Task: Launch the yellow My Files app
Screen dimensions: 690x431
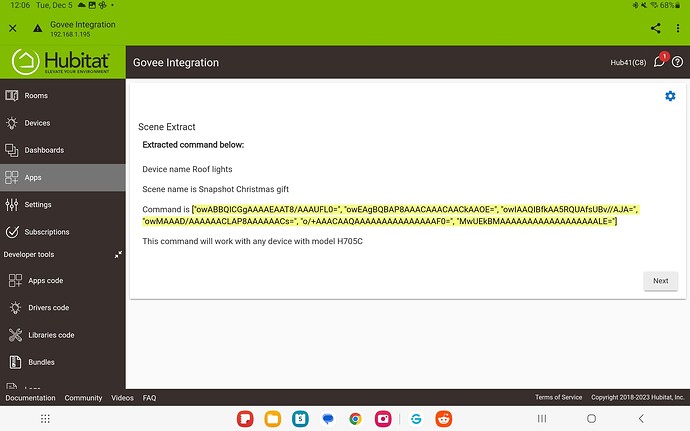Action: pyautogui.click(x=273, y=419)
